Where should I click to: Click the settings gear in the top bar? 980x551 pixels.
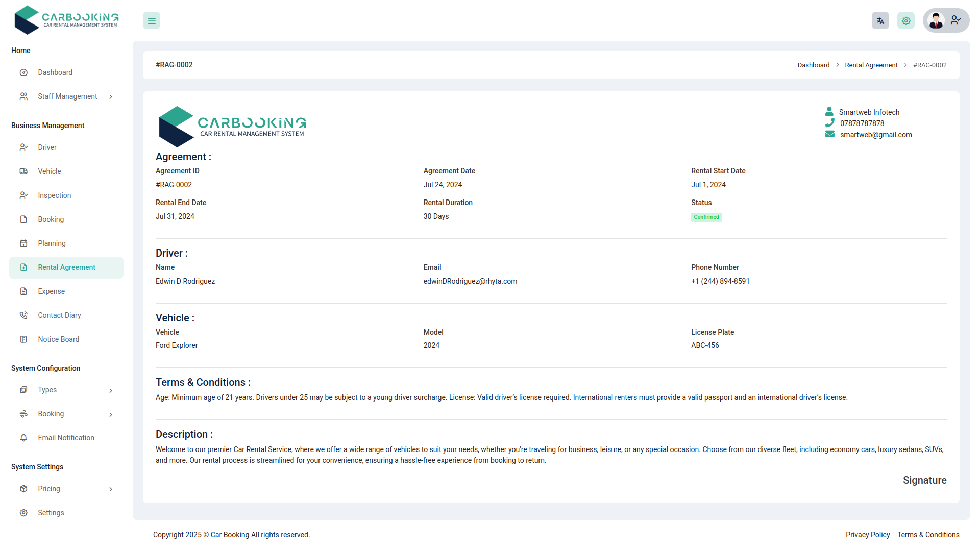click(x=905, y=20)
